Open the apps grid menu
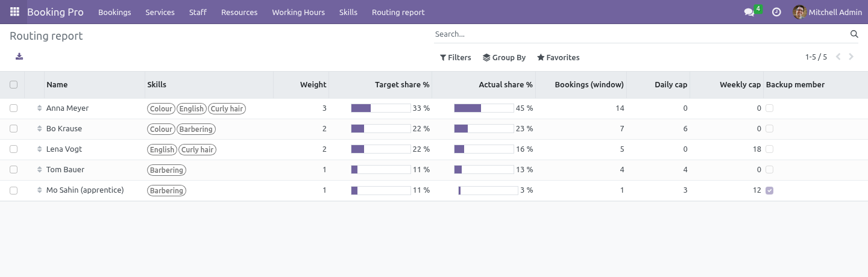The image size is (868, 277). 14,12
